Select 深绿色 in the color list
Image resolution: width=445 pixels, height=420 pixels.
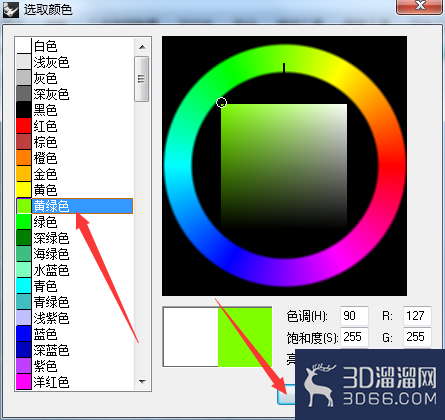click(x=75, y=238)
